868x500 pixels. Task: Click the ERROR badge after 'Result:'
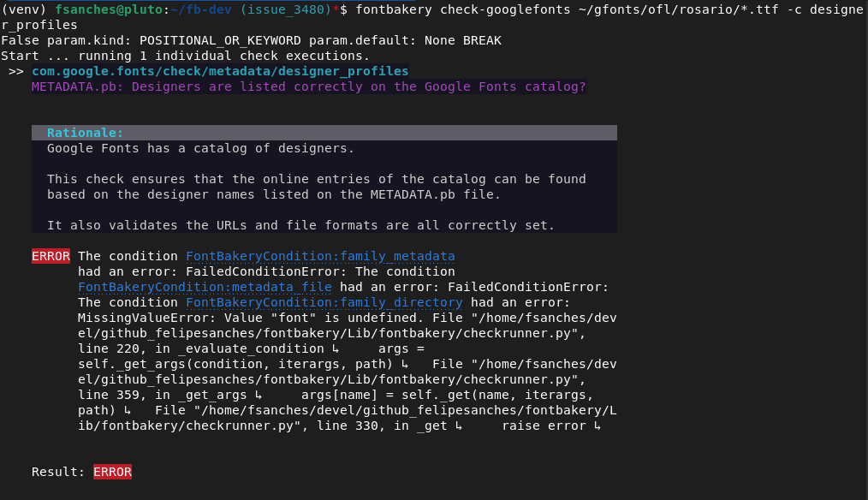click(112, 472)
